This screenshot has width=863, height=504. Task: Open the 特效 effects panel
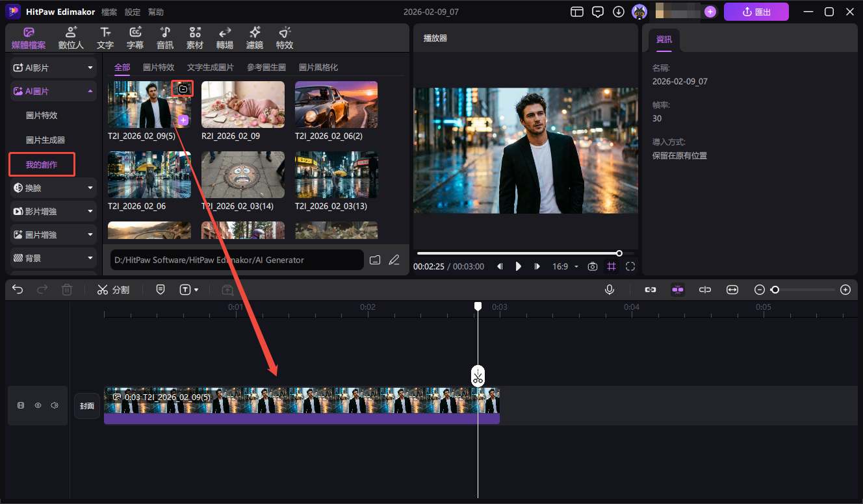click(x=284, y=37)
